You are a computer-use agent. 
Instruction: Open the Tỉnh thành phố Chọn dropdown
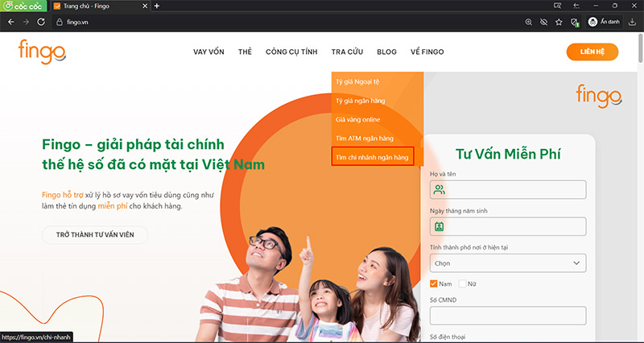point(508,263)
